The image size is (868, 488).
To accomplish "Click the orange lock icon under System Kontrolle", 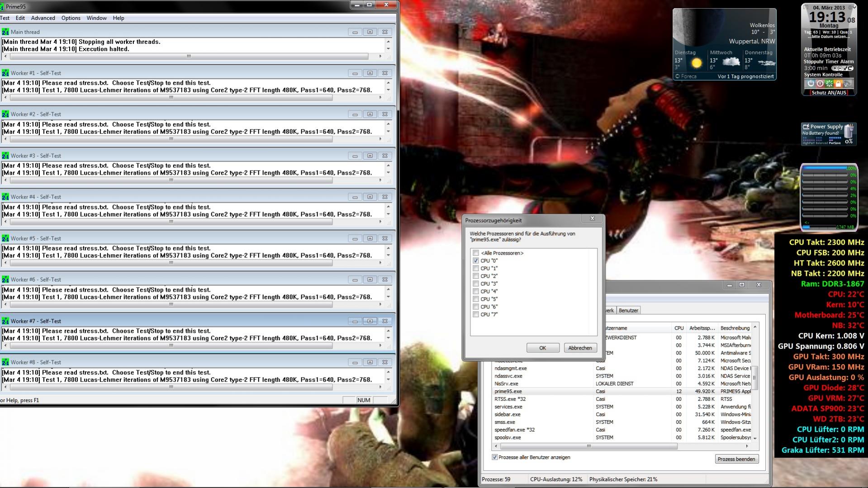I will pyautogui.click(x=838, y=84).
